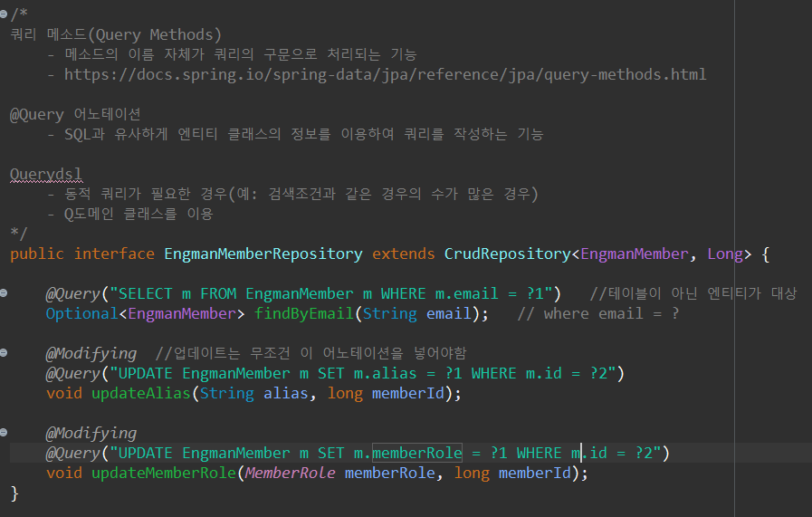Click the findByEmail method name
This screenshot has height=517, width=812.
[x=304, y=313]
